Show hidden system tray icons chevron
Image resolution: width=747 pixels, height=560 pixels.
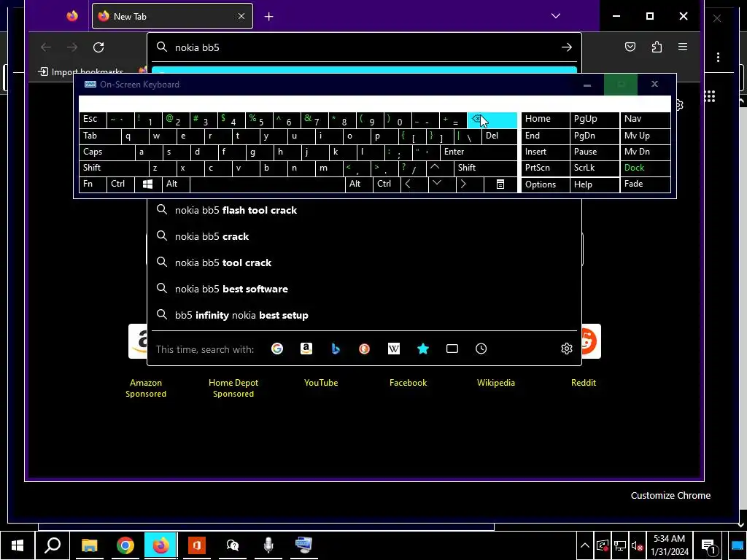click(584, 545)
